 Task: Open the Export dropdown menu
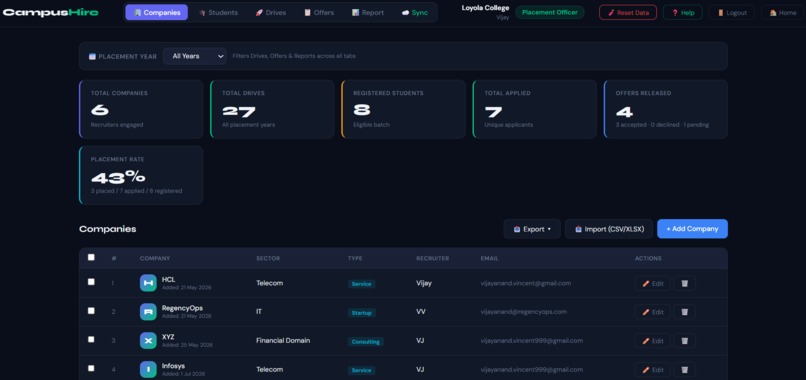532,229
